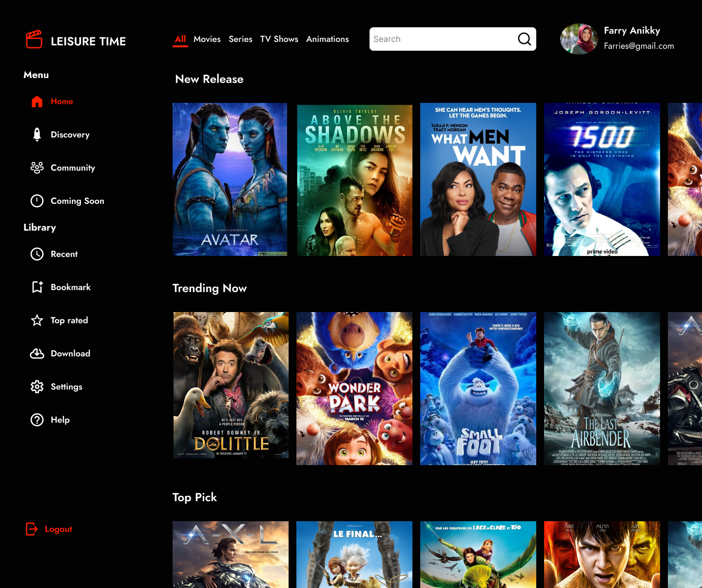
Task: Switch to the Series tab
Action: tap(241, 39)
